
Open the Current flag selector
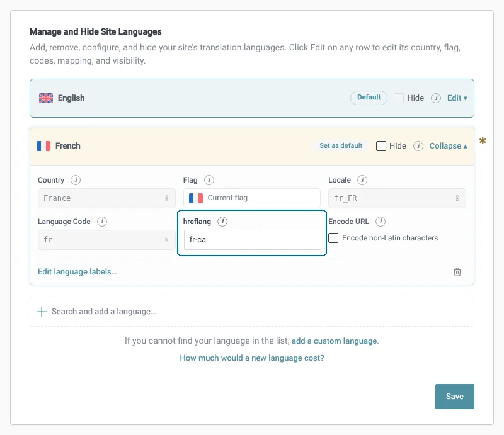(251, 198)
